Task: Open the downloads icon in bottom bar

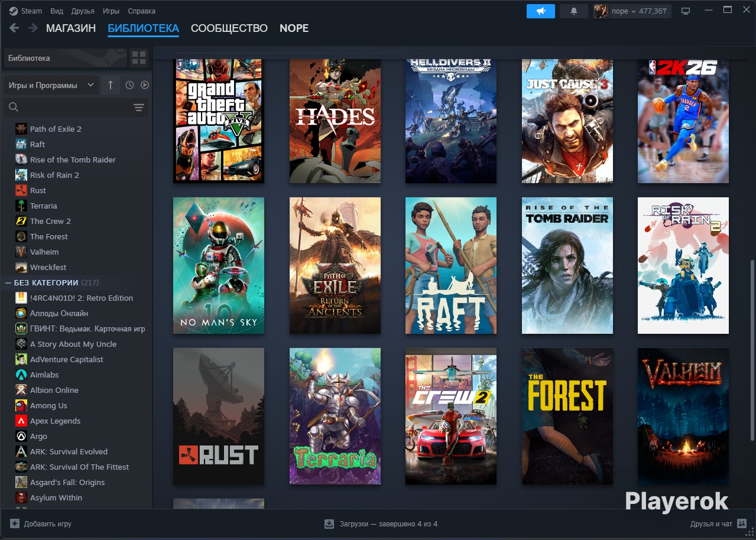Action: 329,523
